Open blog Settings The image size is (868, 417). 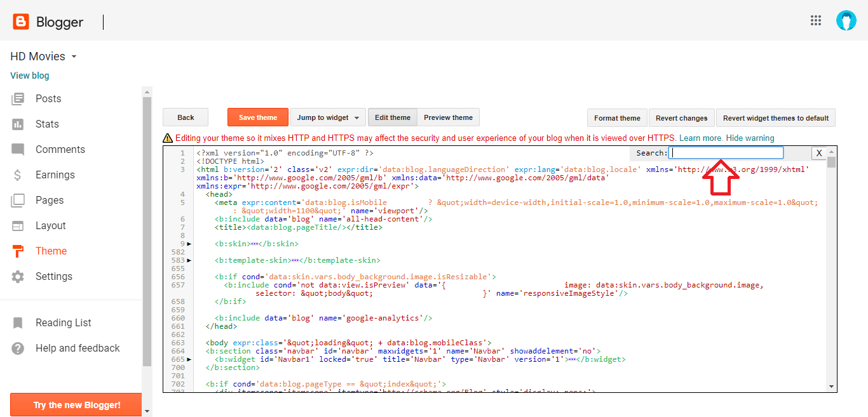[x=54, y=276]
